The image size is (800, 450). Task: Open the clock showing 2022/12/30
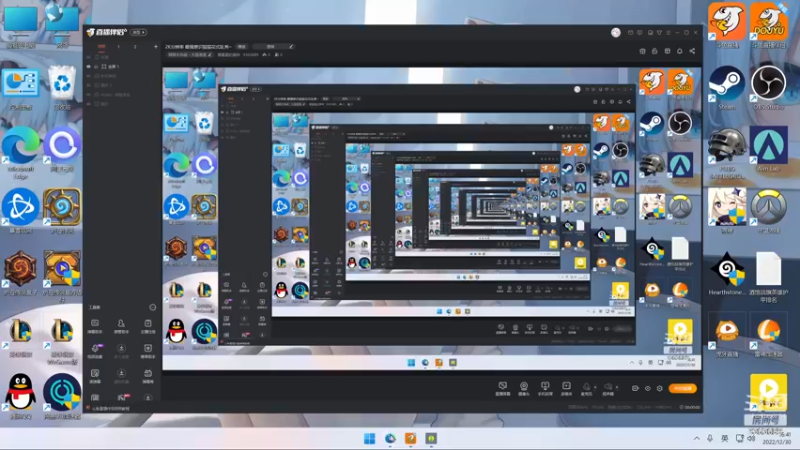[779, 439]
